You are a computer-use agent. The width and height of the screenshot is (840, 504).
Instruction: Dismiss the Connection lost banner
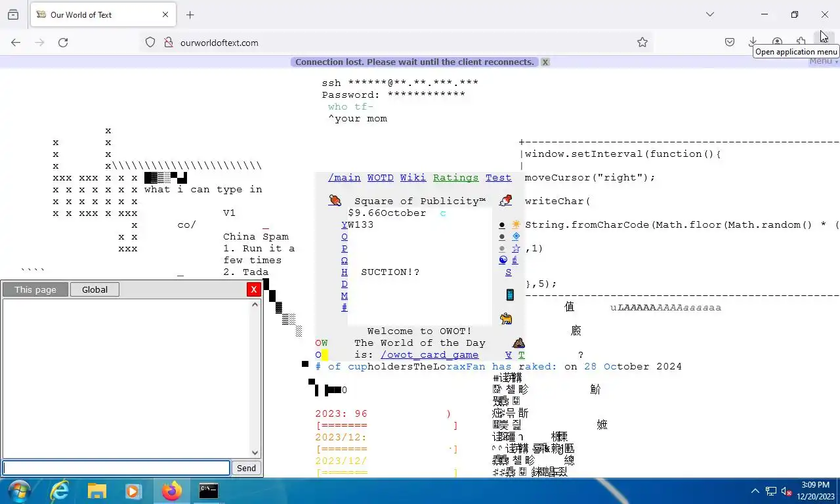tap(545, 62)
